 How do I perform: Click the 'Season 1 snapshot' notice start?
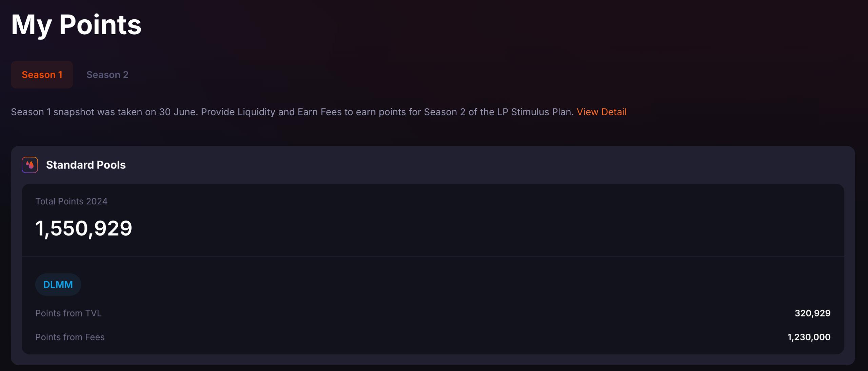53,112
